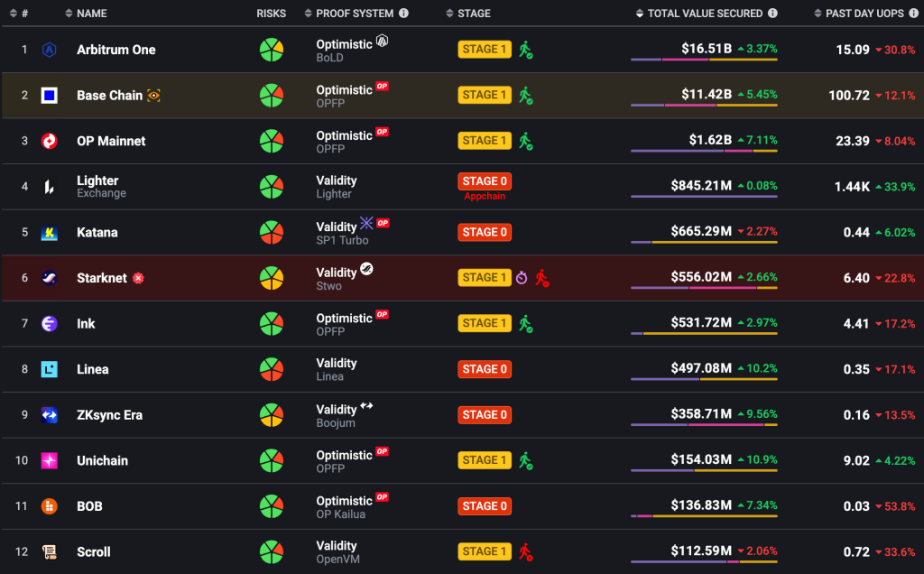Click the info icon next to Total Value Secured
The width and height of the screenshot is (924, 574).
[x=772, y=14]
